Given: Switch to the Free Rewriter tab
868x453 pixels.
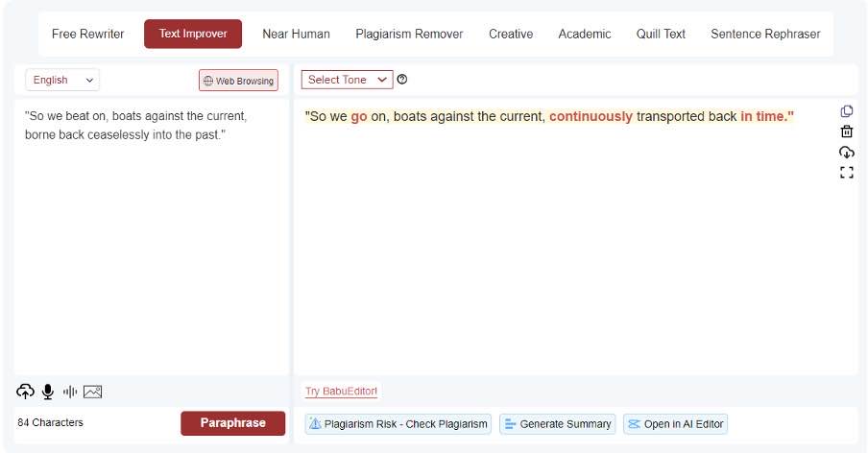Looking at the screenshot, I should tap(88, 34).
